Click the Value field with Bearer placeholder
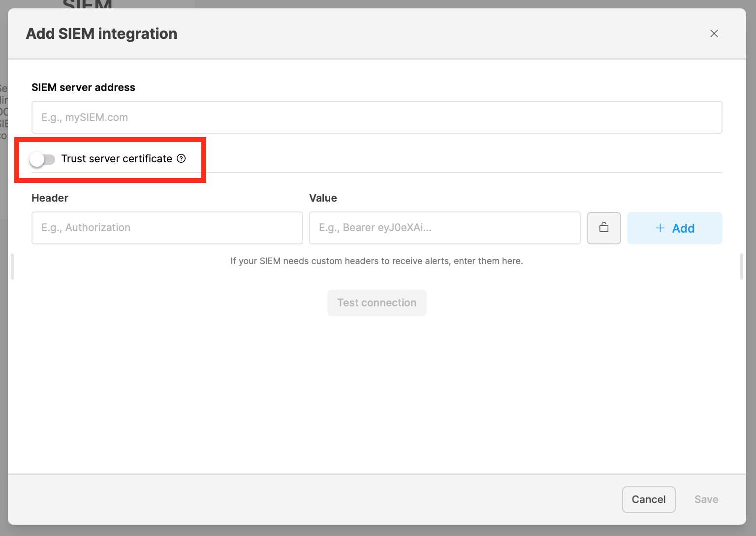 pyautogui.click(x=444, y=228)
